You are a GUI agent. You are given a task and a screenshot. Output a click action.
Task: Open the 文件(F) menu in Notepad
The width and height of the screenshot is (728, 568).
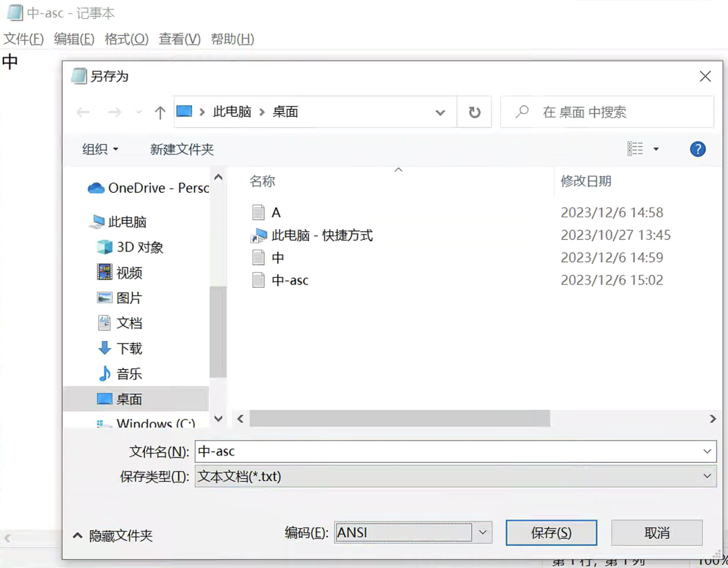point(24,39)
